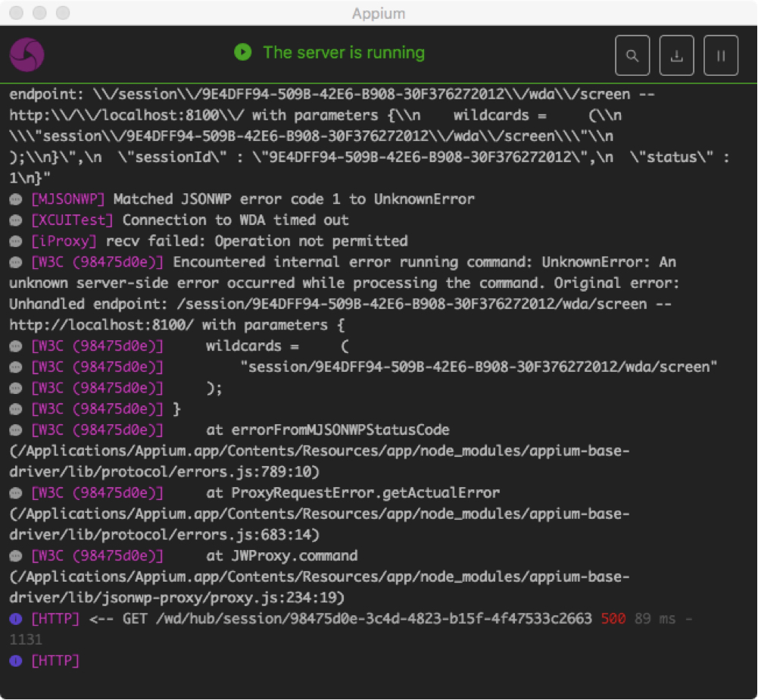Click the green server running status icon
Image resolution: width=758 pixels, height=700 pixels.
pyautogui.click(x=242, y=52)
